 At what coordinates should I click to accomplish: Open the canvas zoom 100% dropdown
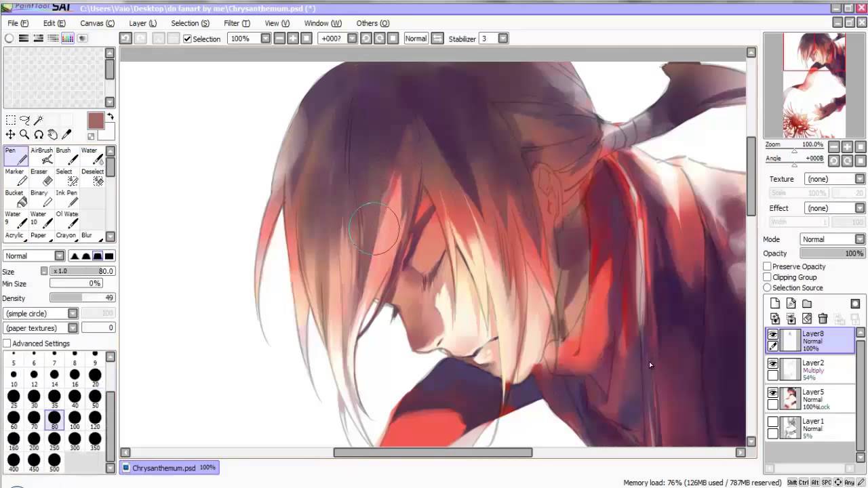(266, 39)
